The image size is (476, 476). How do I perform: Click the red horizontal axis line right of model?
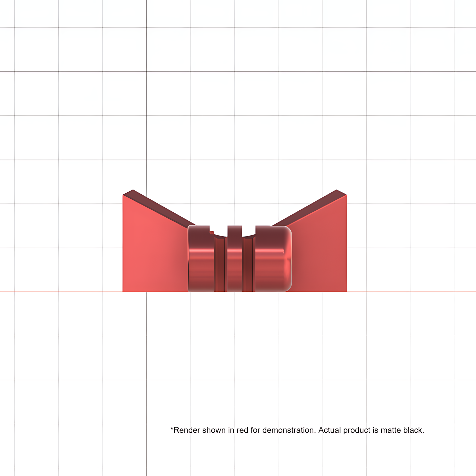(x=411, y=292)
